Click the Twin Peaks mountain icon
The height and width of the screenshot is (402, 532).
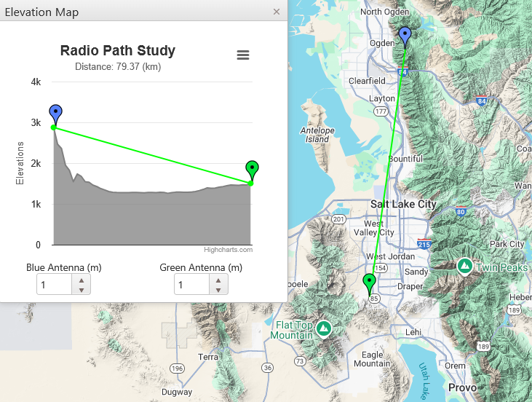[464, 267]
